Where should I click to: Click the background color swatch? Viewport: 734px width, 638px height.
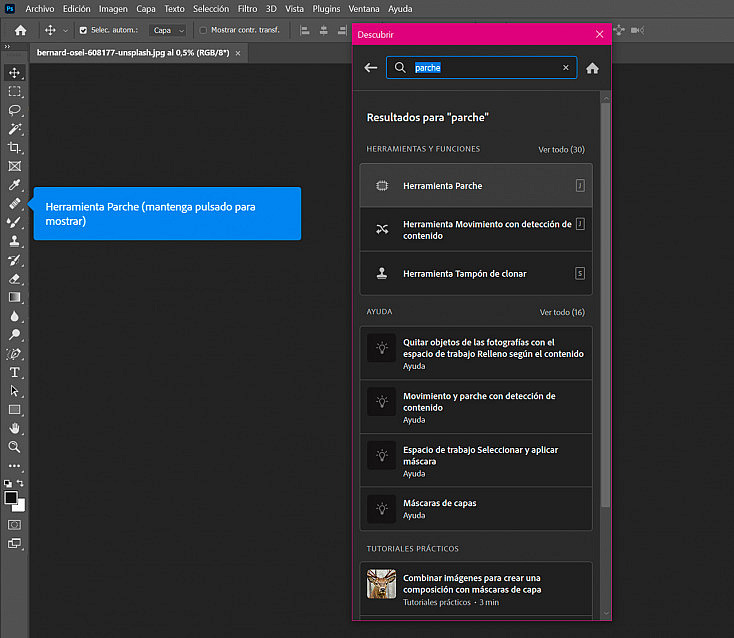21,507
